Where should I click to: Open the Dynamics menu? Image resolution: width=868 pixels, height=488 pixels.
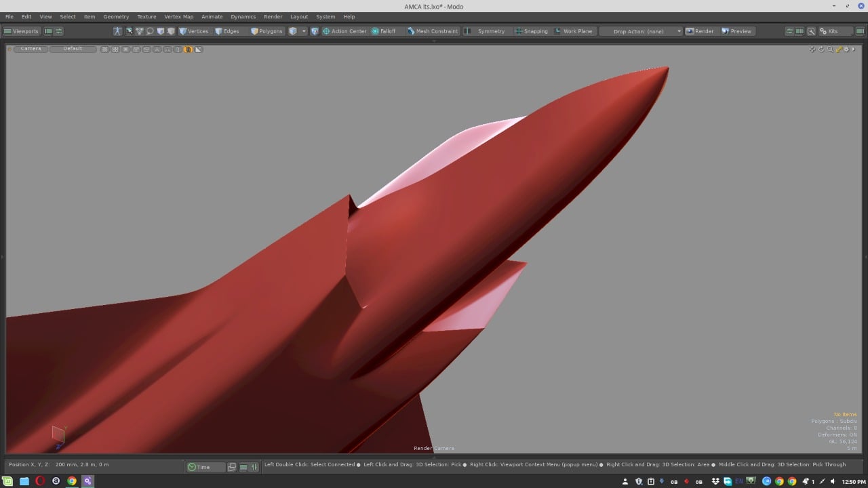click(x=243, y=16)
